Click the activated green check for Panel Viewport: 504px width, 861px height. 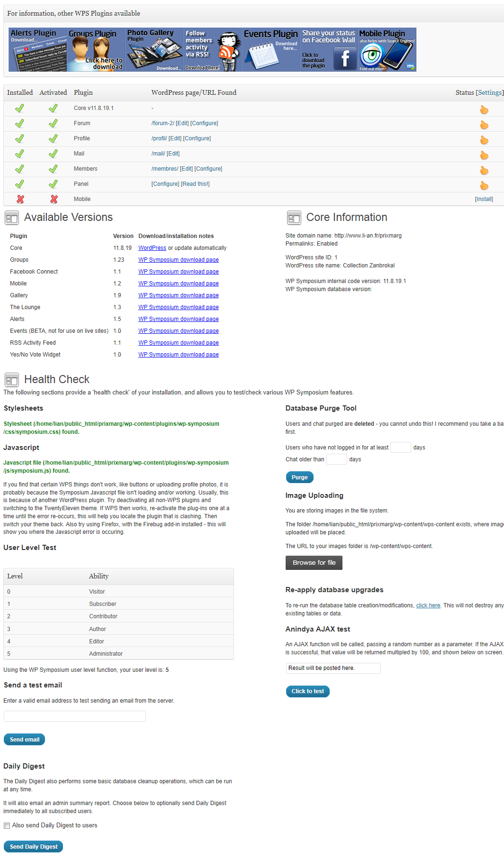(x=54, y=184)
